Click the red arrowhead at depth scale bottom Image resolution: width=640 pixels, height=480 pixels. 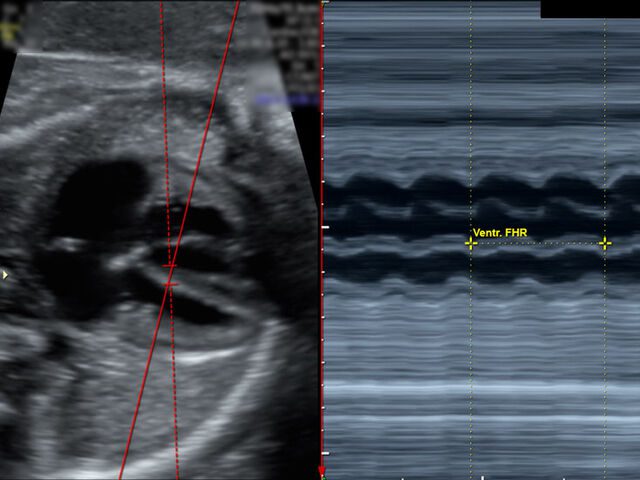pos(322,471)
